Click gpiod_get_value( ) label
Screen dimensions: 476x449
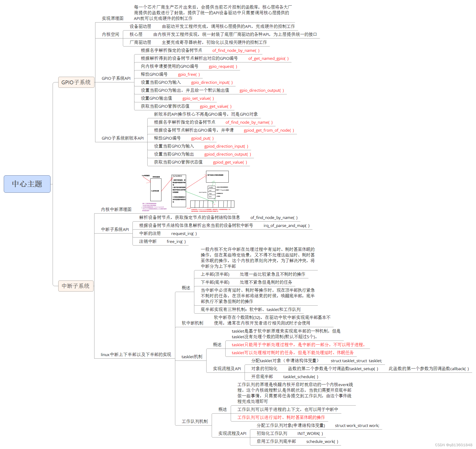(230, 162)
